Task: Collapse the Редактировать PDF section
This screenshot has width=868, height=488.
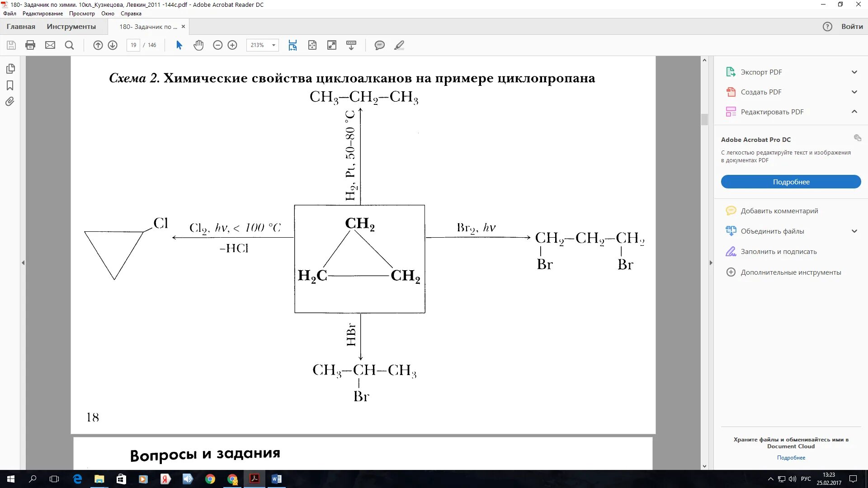Action: (x=854, y=112)
